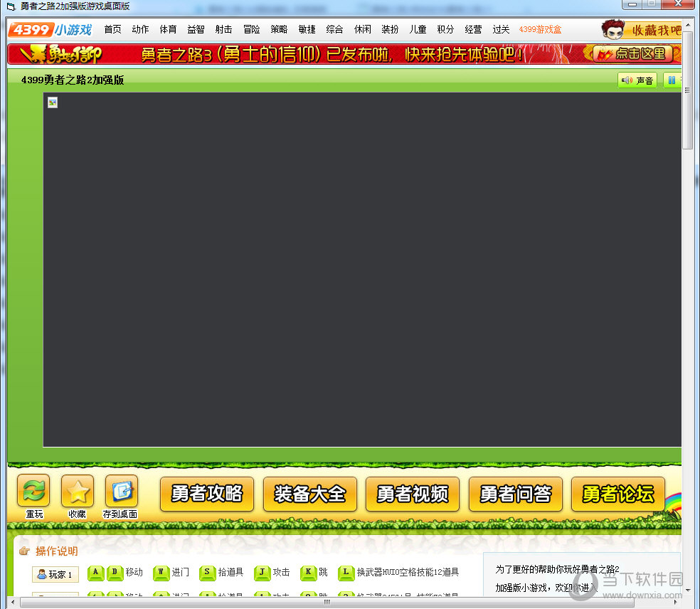Open the 4399游戏盒 link
The height and width of the screenshot is (609, 700).
[x=540, y=29]
